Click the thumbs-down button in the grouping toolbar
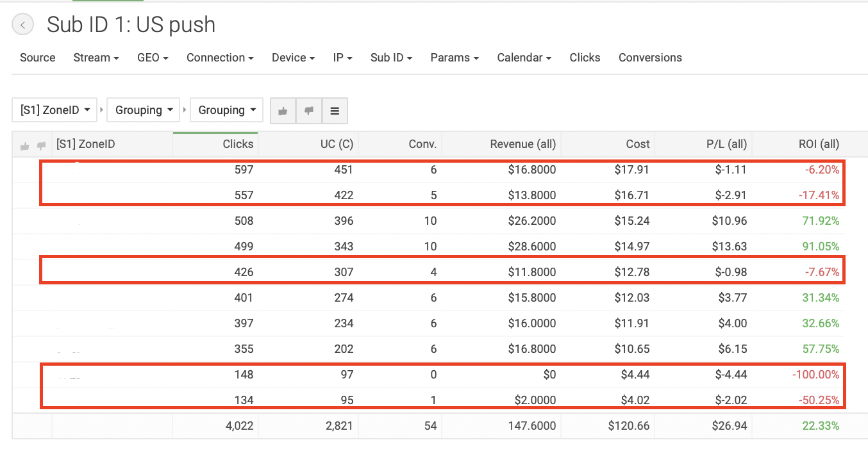This screenshot has width=868, height=456. tap(309, 111)
